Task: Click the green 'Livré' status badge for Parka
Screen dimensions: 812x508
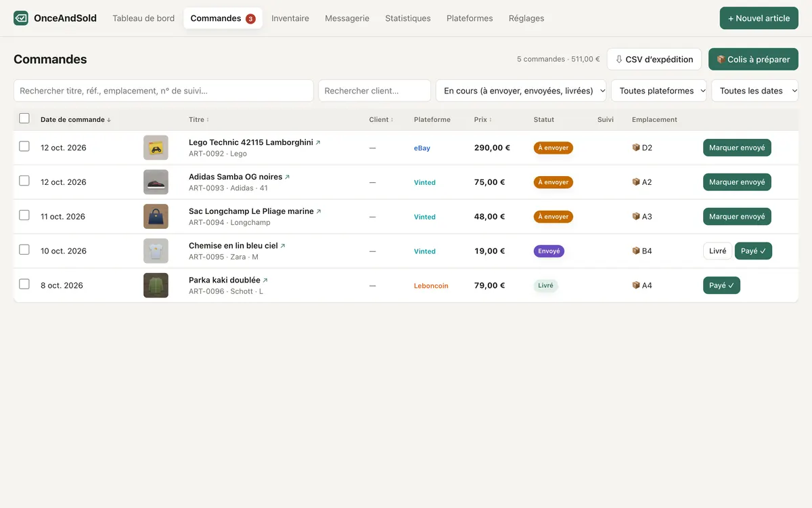Action: pyautogui.click(x=545, y=286)
